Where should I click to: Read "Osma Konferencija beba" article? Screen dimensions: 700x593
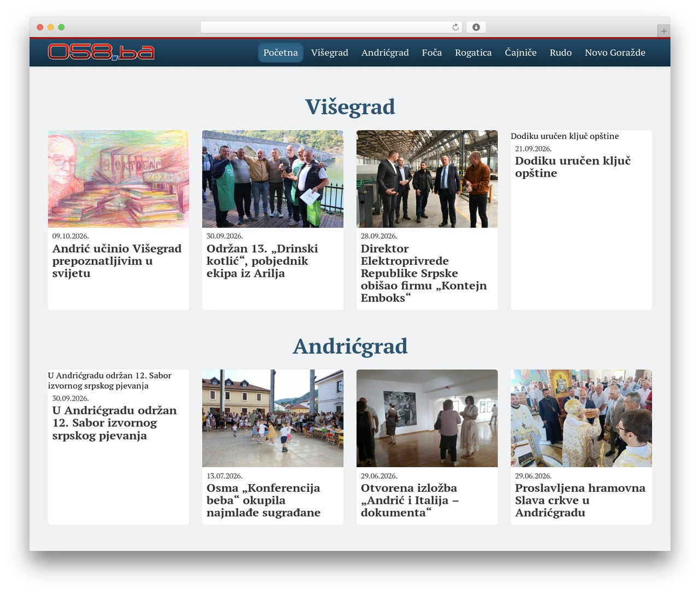click(264, 500)
